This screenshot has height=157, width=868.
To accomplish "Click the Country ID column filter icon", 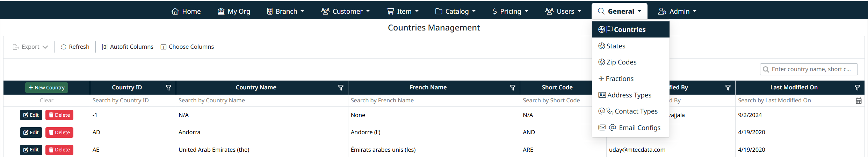I will pyautogui.click(x=168, y=88).
